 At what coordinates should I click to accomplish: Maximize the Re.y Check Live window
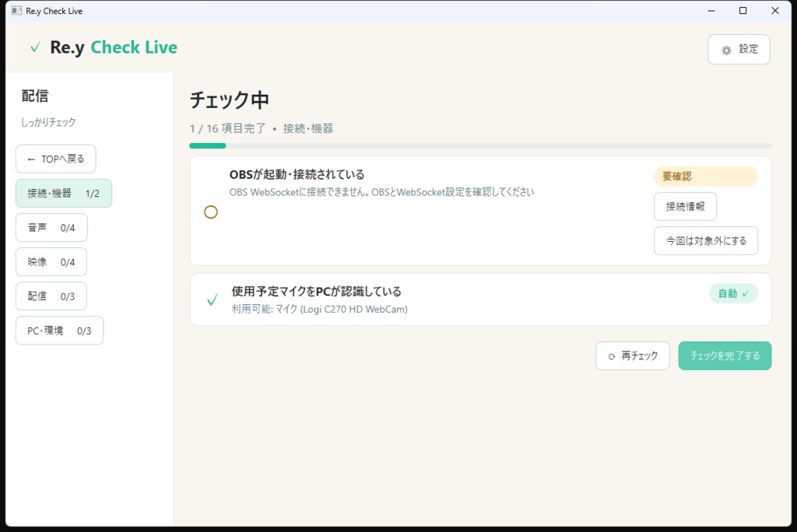743,11
